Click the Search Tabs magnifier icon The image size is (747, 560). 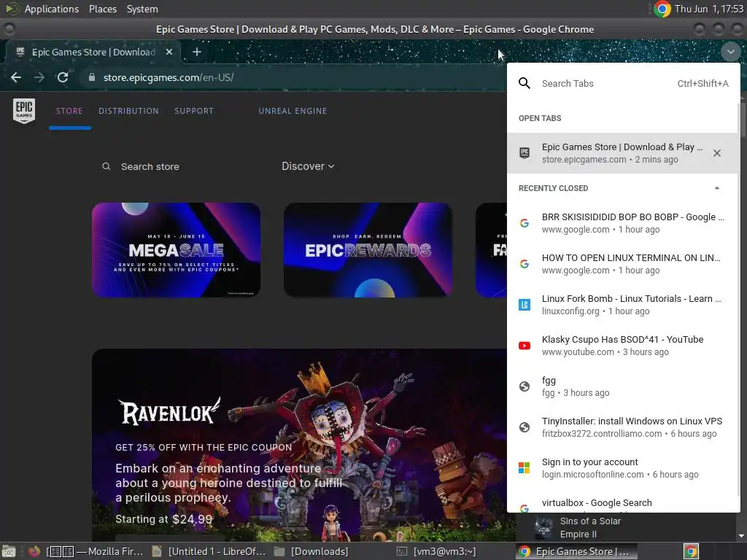524,83
